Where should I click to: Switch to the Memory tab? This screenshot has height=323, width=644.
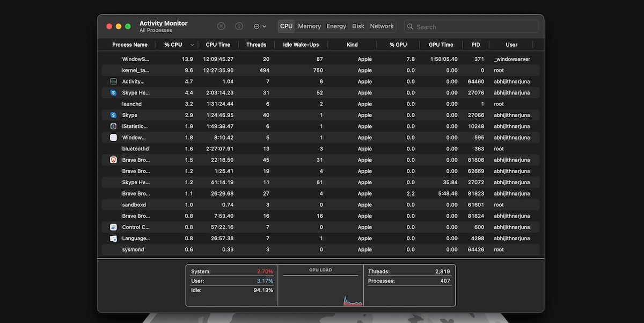[309, 26]
